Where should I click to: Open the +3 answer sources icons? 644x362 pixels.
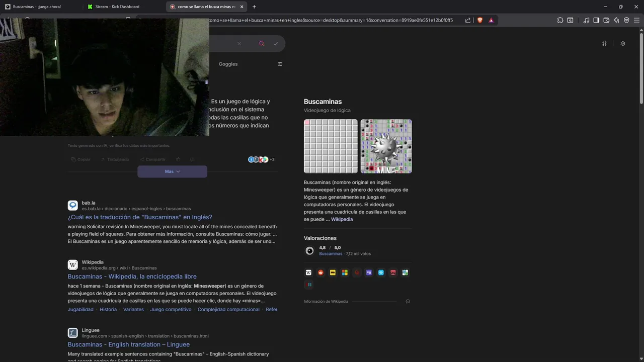coord(261,159)
